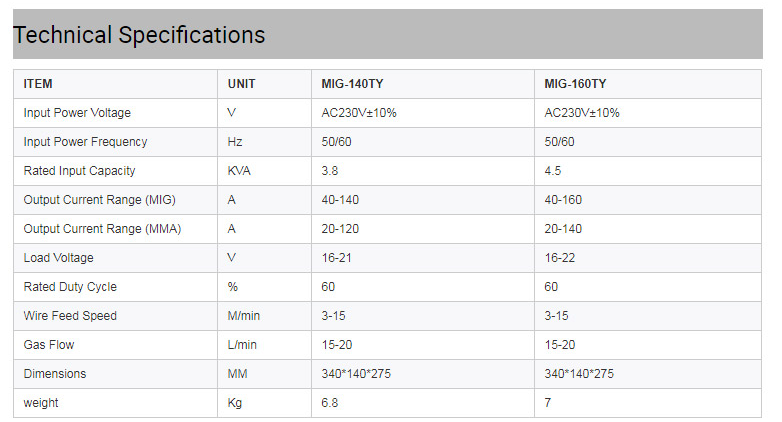
Task: Click the MIG-160TY column header
Action: [575, 84]
